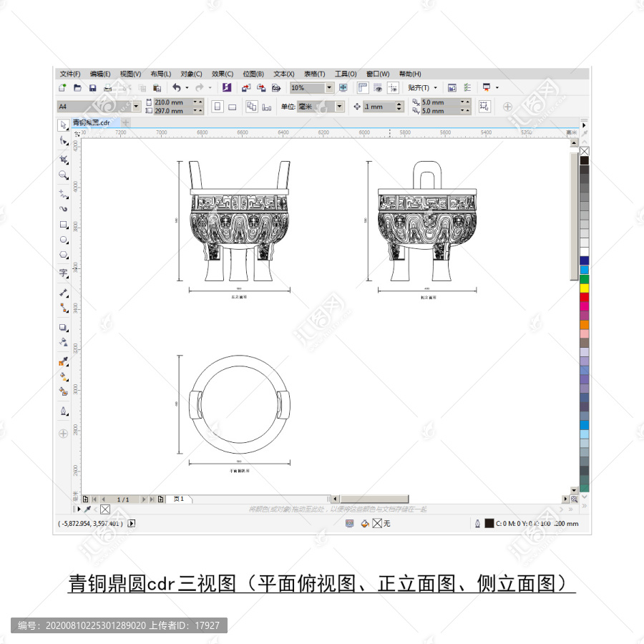Select the Connector tool
Viewport: 644px width, 644px height.
pyautogui.click(x=63, y=308)
